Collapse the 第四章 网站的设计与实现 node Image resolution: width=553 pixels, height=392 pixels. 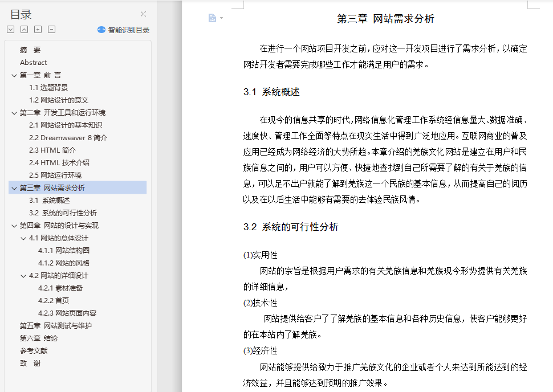pyautogui.click(x=14, y=226)
